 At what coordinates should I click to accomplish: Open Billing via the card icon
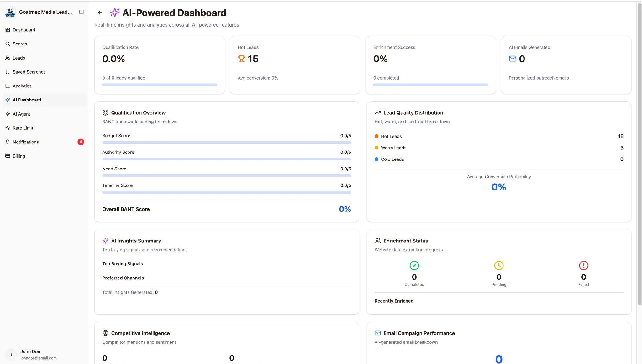pyautogui.click(x=8, y=156)
